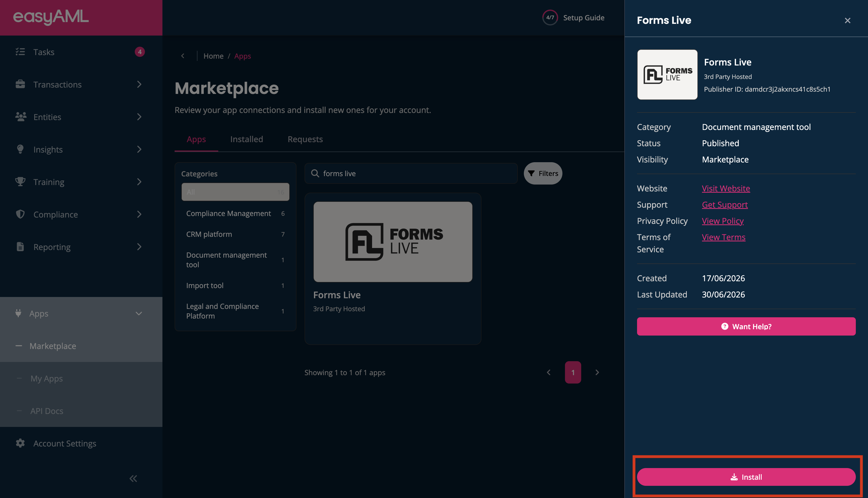Image resolution: width=868 pixels, height=498 pixels.
Task: Click the Install button
Action: point(746,477)
